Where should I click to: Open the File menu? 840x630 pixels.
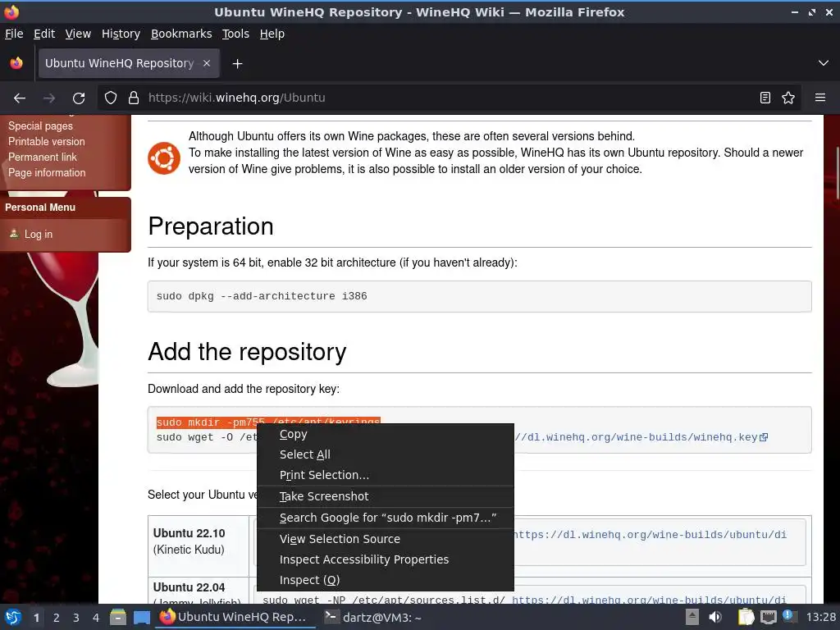14,34
